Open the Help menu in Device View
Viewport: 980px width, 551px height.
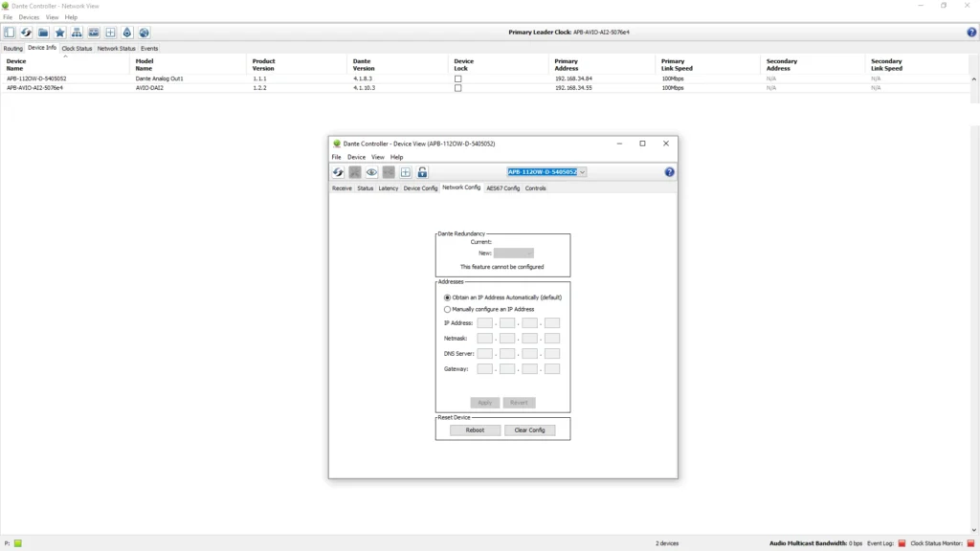[397, 158]
